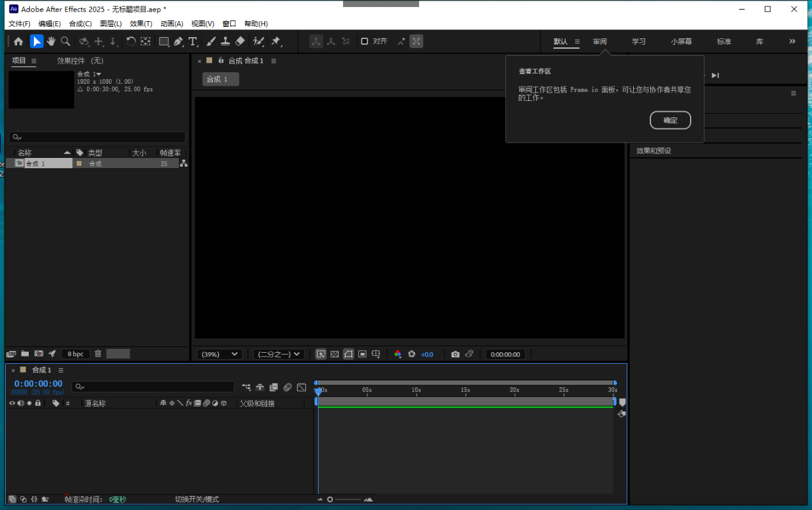Open the Project search filter dropdown
Viewport: 812px width, 510px height.
pos(17,137)
